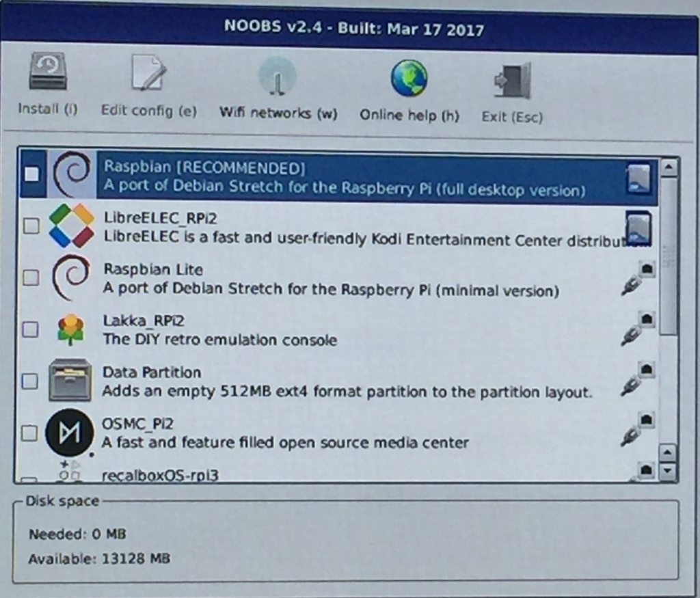The height and width of the screenshot is (598, 700).
Task: Open Online help (h) globe icon
Action: pyautogui.click(x=409, y=79)
